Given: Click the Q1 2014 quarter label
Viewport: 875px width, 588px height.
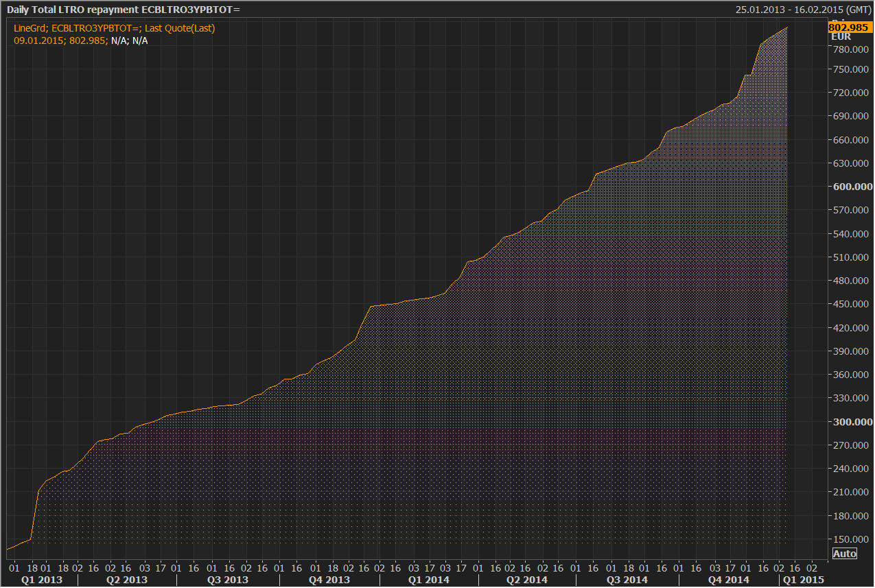Looking at the screenshot, I should click(x=429, y=580).
